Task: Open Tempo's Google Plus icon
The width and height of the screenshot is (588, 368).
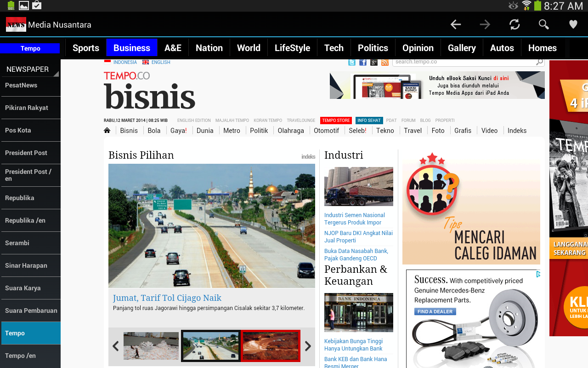Action: pyautogui.click(x=374, y=62)
